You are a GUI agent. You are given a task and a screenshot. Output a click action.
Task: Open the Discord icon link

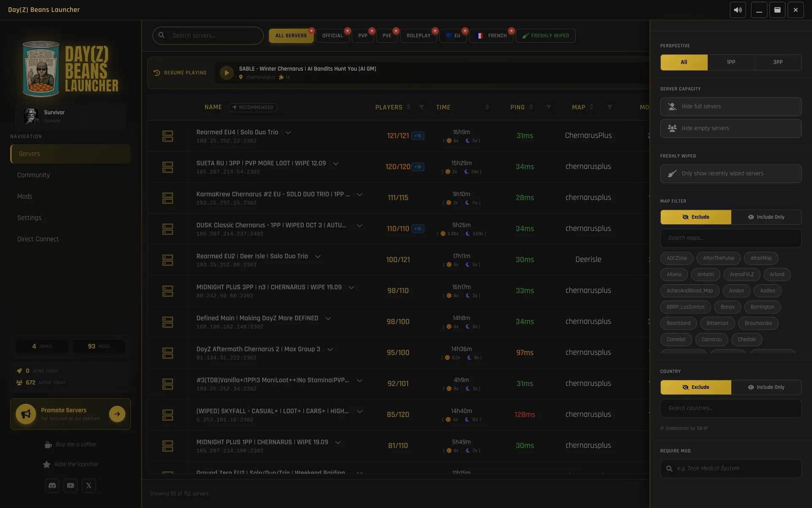52,486
